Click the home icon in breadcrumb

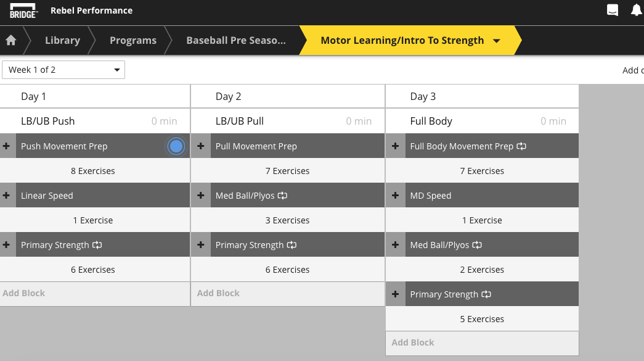10,40
